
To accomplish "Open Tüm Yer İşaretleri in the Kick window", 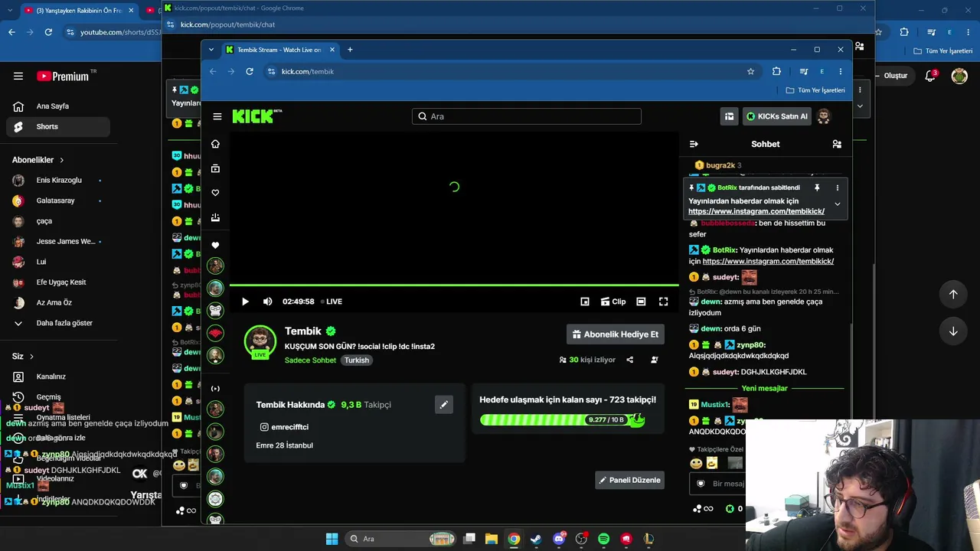I will click(815, 90).
